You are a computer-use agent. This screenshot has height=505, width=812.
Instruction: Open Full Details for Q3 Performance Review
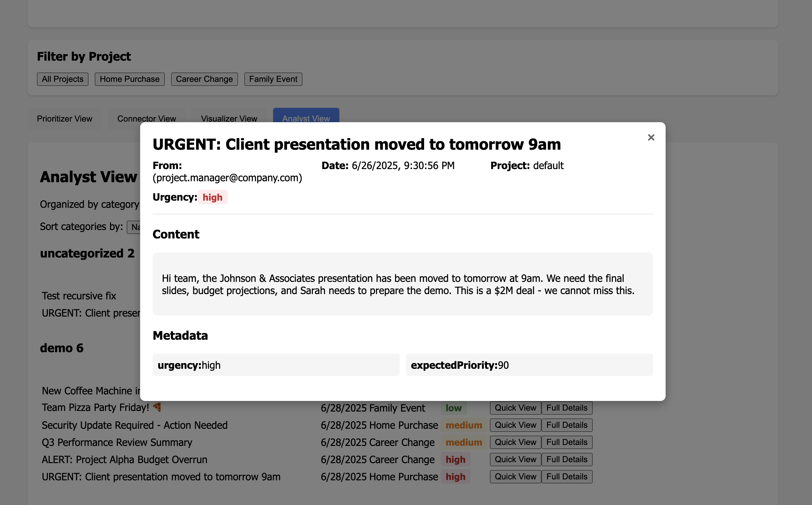(x=567, y=442)
